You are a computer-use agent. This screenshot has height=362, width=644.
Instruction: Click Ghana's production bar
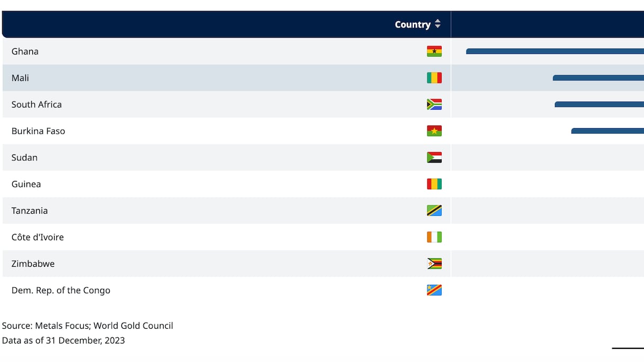click(x=554, y=51)
